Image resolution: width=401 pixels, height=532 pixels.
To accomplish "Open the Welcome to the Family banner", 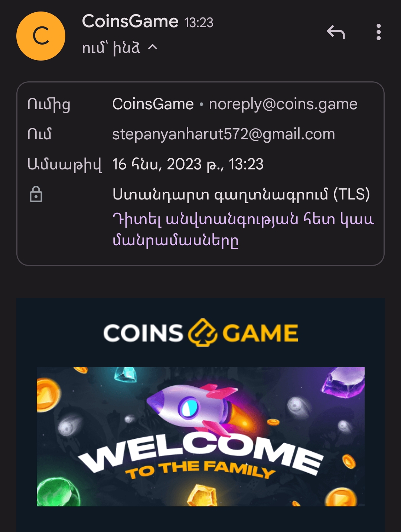I will [x=200, y=437].
